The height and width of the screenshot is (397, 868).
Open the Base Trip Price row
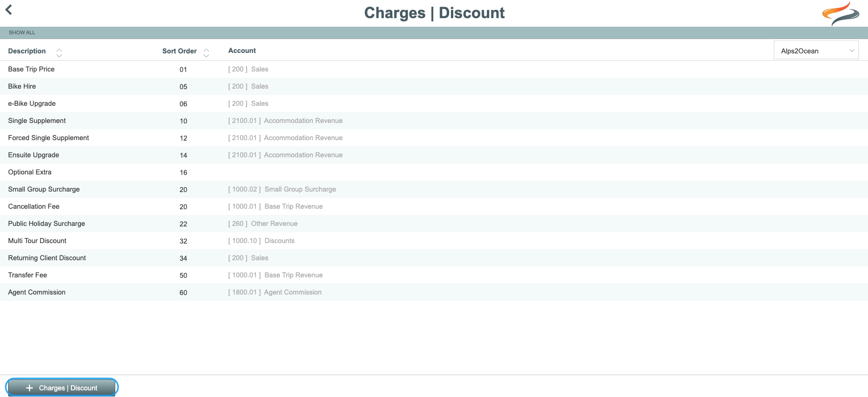[434, 69]
